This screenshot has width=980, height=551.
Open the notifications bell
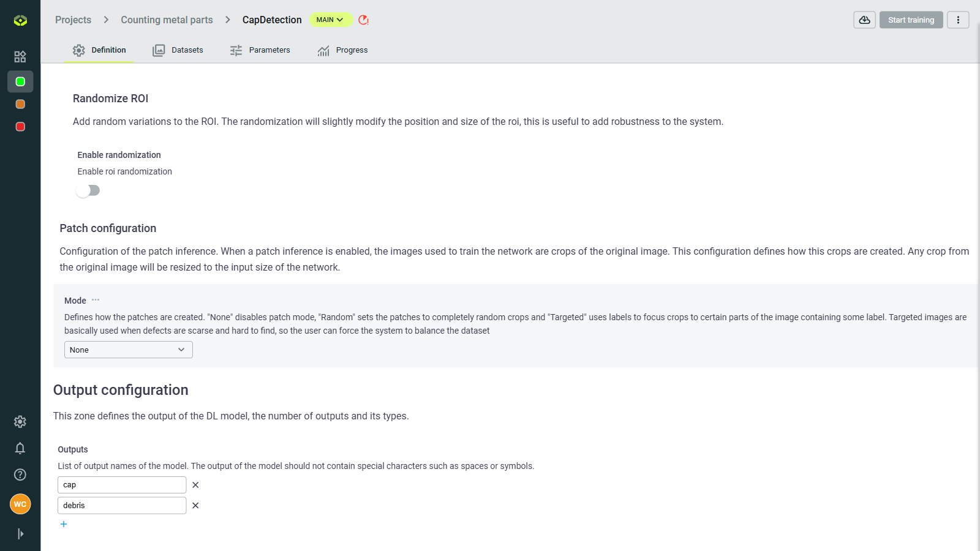coord(20,448)
